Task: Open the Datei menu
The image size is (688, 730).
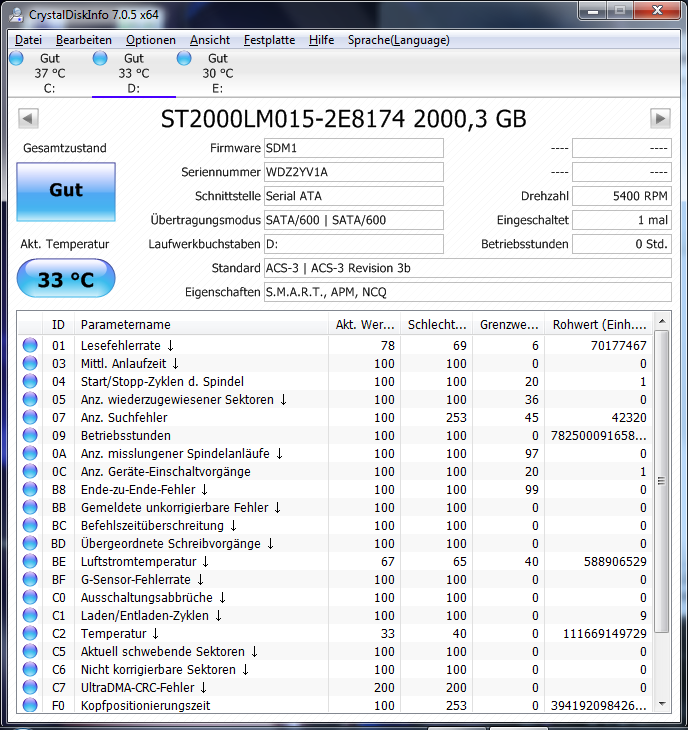Action: coord(28,40)
